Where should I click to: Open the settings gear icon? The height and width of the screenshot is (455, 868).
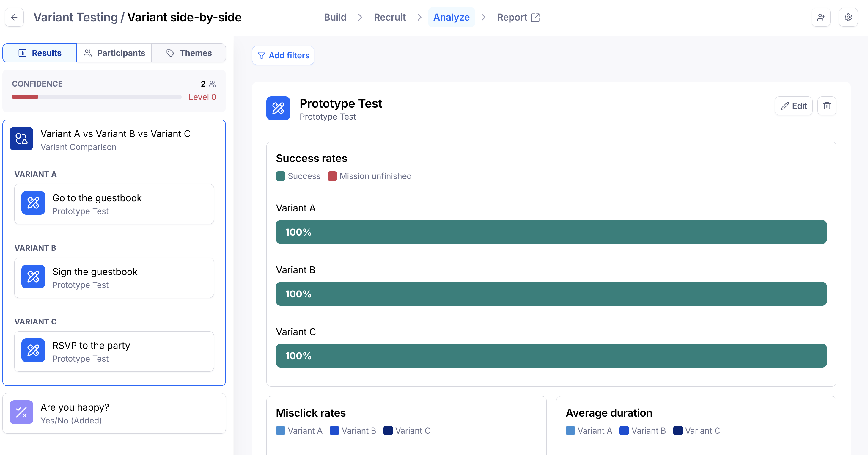[848, 17]
